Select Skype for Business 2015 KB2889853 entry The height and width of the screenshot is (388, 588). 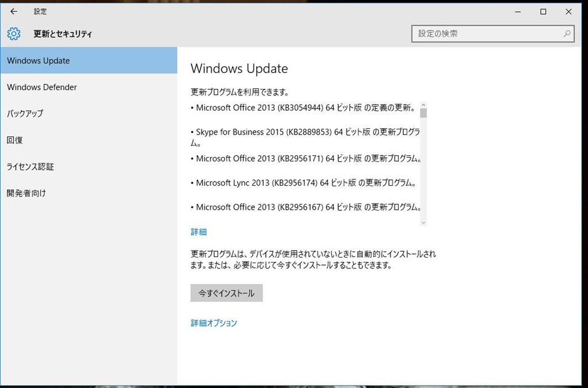(305, 137)
